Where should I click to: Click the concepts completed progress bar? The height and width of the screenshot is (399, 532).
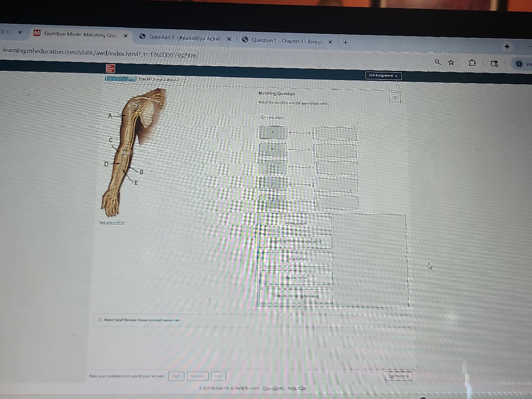pyautogui.click(x=120, y=79)
